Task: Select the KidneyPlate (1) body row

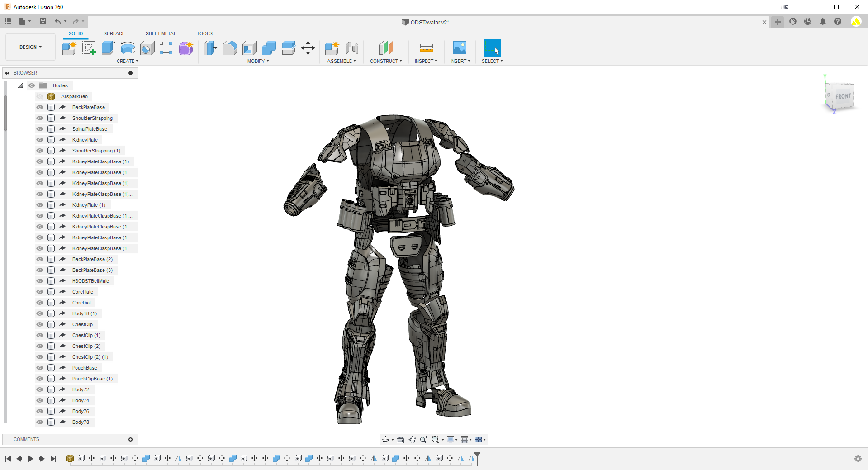Action: click(x=88, y=205)
